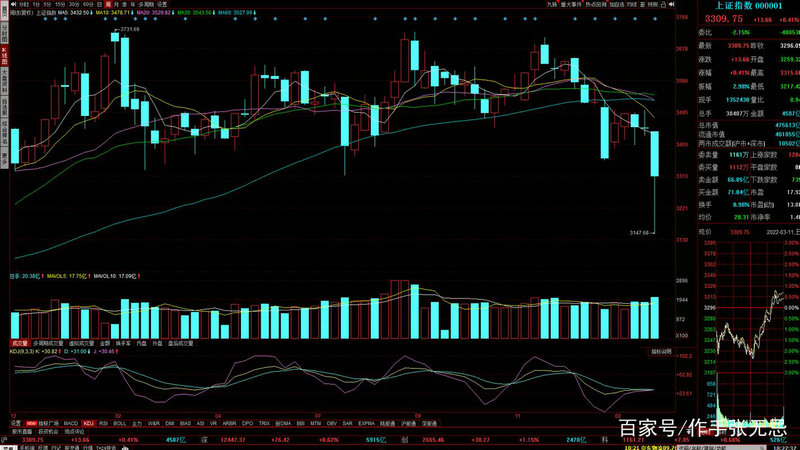Select the MACD indicator tab

[70, 424]
